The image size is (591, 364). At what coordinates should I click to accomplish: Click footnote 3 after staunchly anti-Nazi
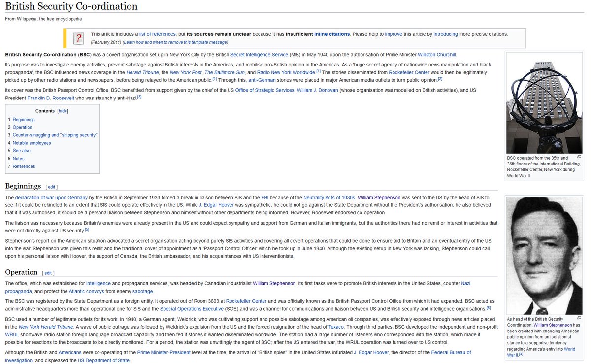pos(139,97)
